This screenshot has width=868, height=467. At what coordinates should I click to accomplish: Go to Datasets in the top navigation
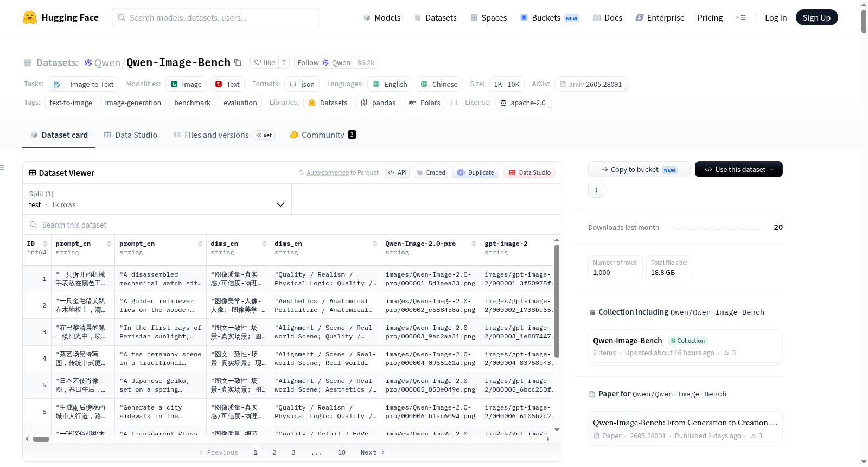[435, 17]
